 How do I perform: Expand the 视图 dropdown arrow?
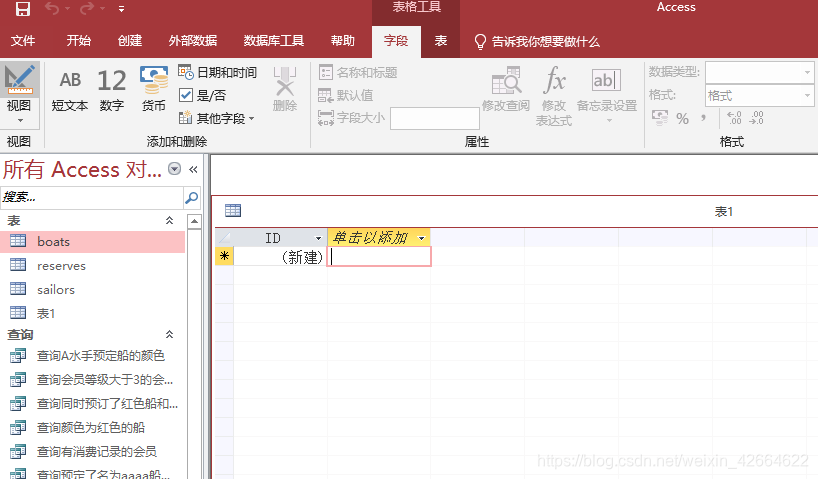[20, 121]
